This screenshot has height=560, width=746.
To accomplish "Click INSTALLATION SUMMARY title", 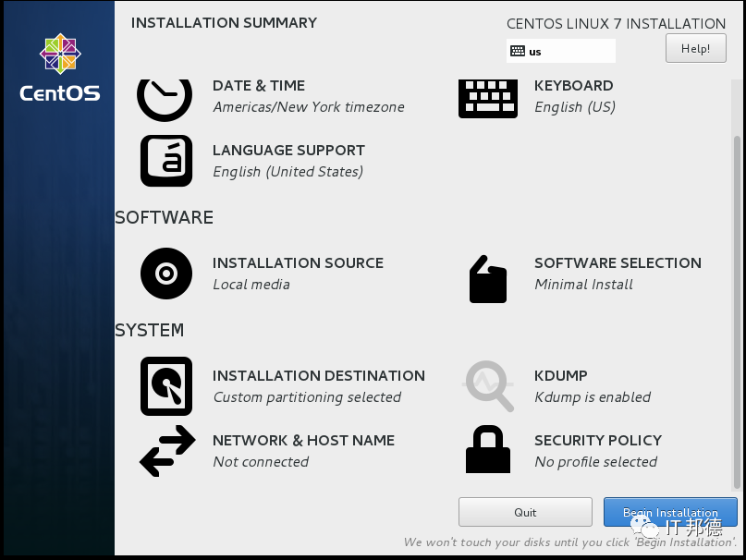I will coord(224,23).
